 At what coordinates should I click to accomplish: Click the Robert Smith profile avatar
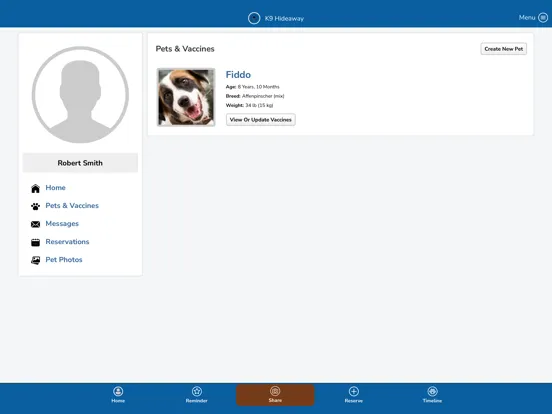[x=80, y=95]
